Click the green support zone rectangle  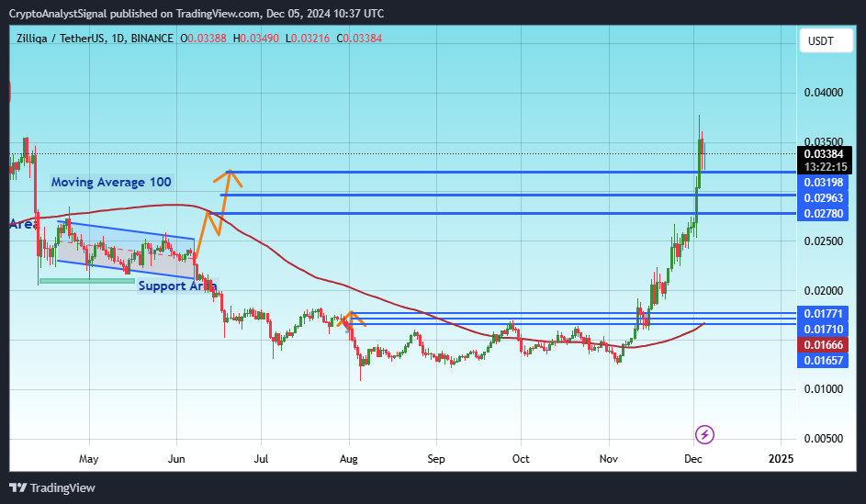[x=86, y=281]
